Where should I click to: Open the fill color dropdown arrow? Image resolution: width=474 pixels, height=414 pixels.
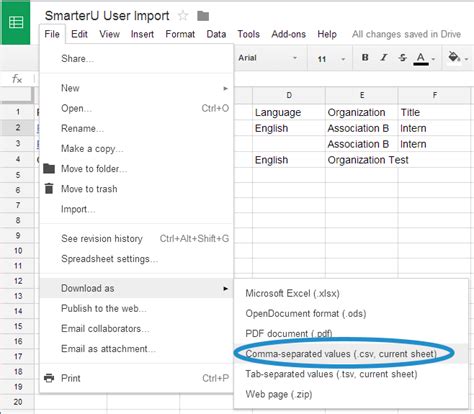point(466,59)
